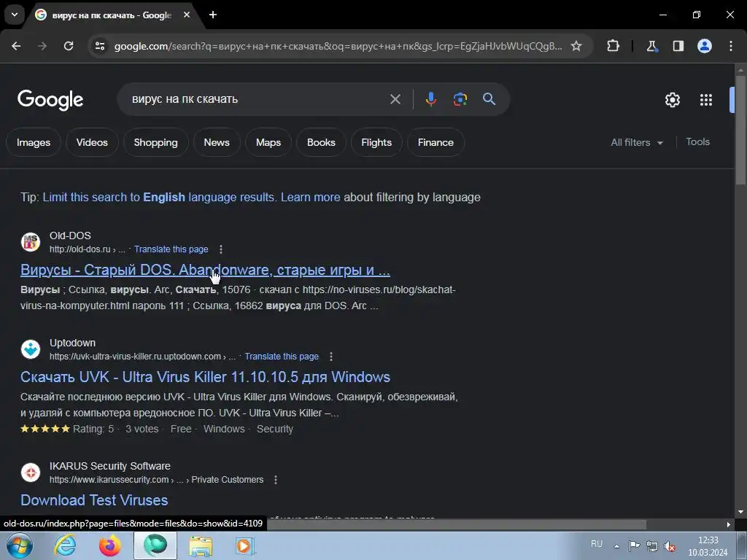
Task: Open Chrome Labs flask icon
Action: (x=651, y=46)
